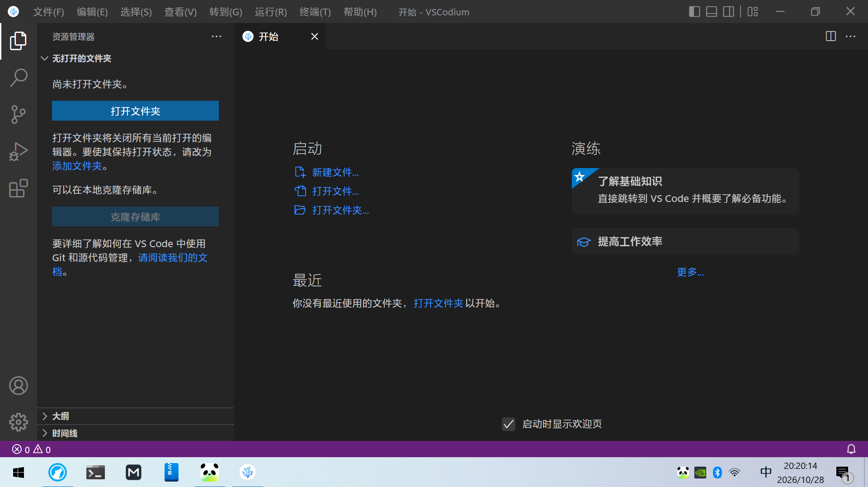Click the 克隆存储库 button
Viewport: 868px width, 487px height.
click(135, 216)
